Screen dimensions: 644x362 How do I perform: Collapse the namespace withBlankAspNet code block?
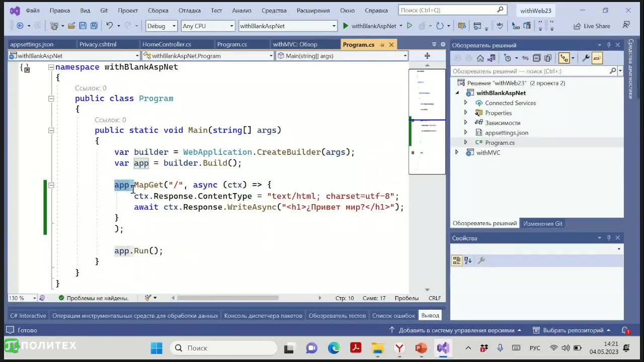click(51, 67)
